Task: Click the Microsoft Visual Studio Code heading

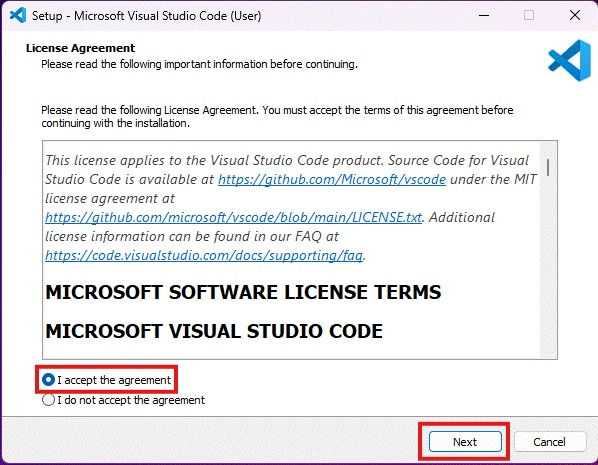Action: pyautogui.click(x=214, y=331)
